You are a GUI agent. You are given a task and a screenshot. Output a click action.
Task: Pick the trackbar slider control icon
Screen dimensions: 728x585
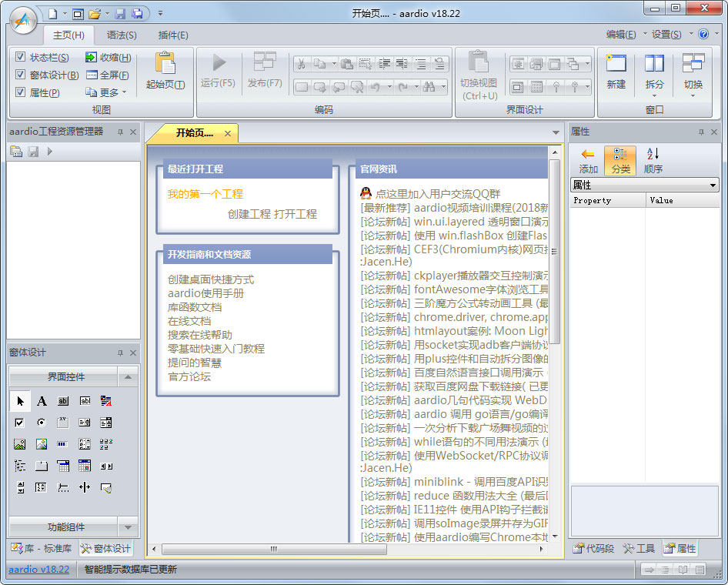[x=62, y=487]
